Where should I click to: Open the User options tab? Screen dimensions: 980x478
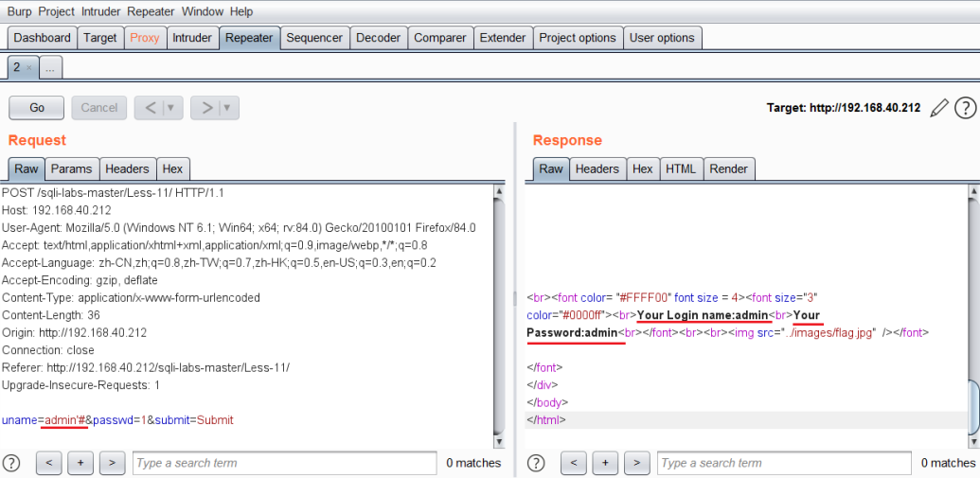click(x=662, y=38)
